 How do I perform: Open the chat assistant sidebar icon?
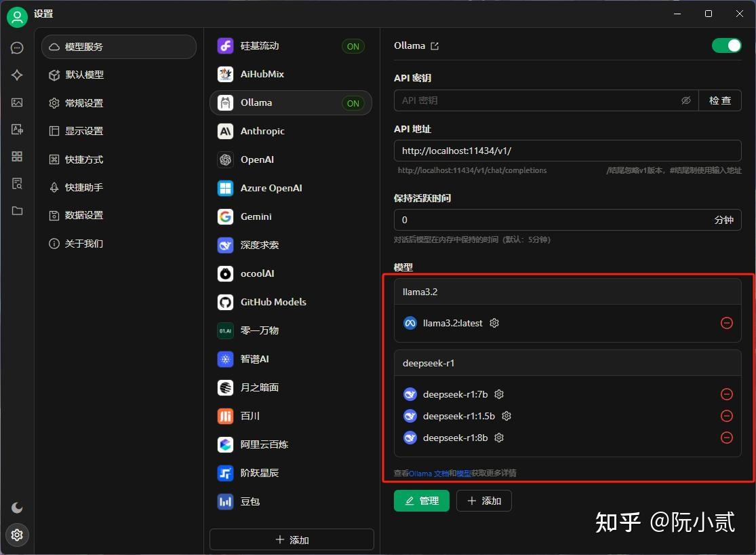click(x=17, y=47)
